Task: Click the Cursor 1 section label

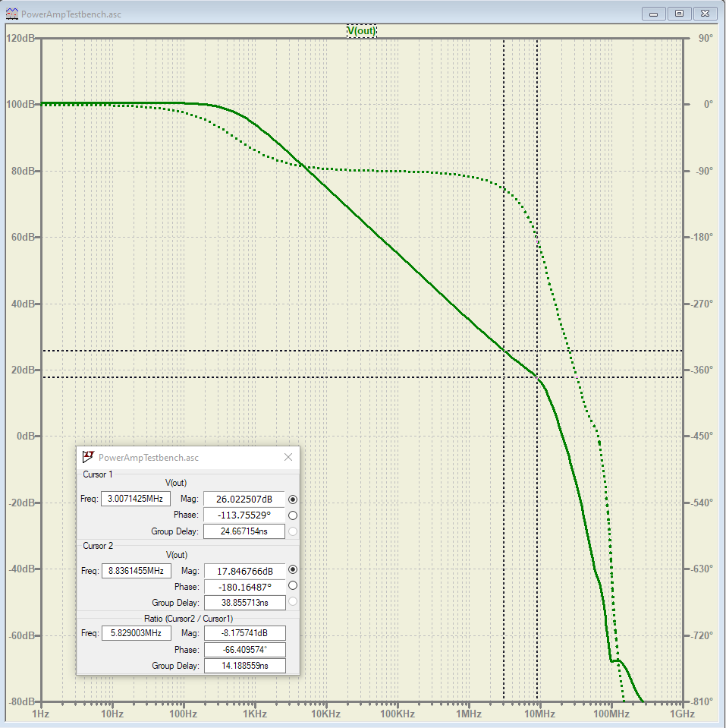Action: tap(97, 474)
